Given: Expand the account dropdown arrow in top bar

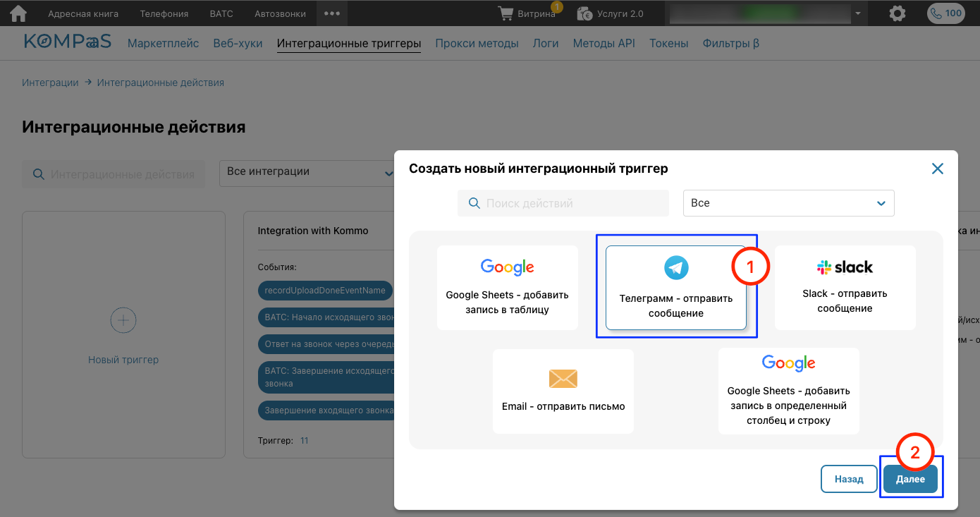Looking at the screenshot, I should (x=857, y=13).
